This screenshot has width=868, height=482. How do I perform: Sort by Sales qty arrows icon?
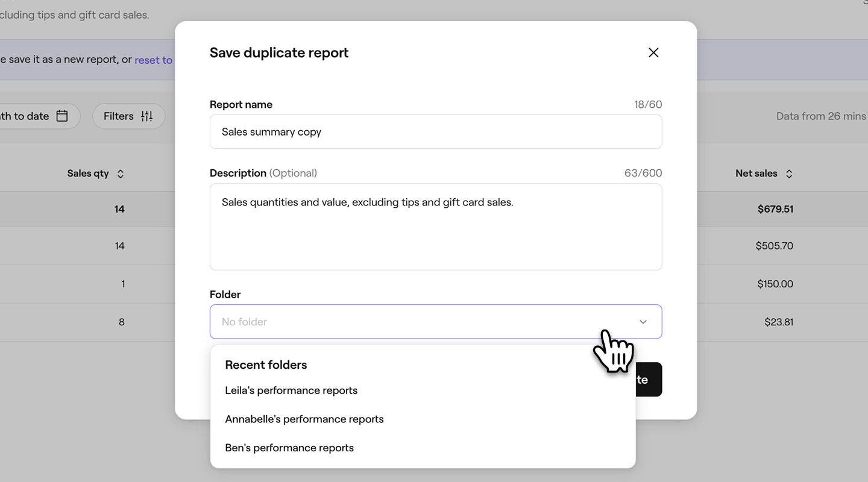[121, 174]
